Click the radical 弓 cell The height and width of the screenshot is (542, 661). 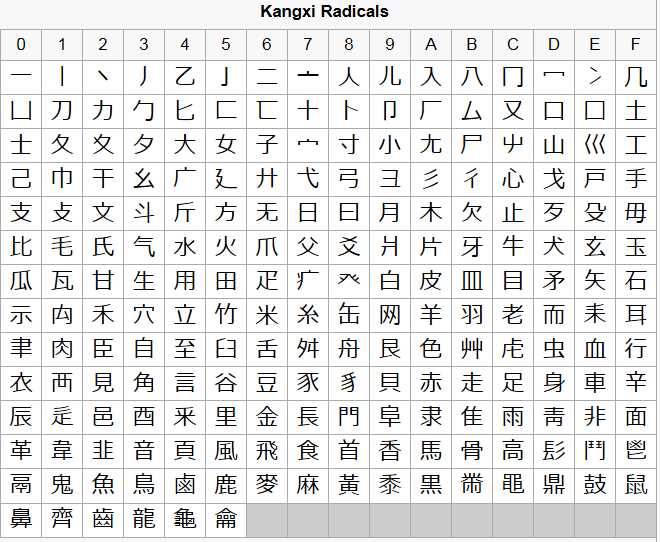pyautogui.click(x=349, y=180)
